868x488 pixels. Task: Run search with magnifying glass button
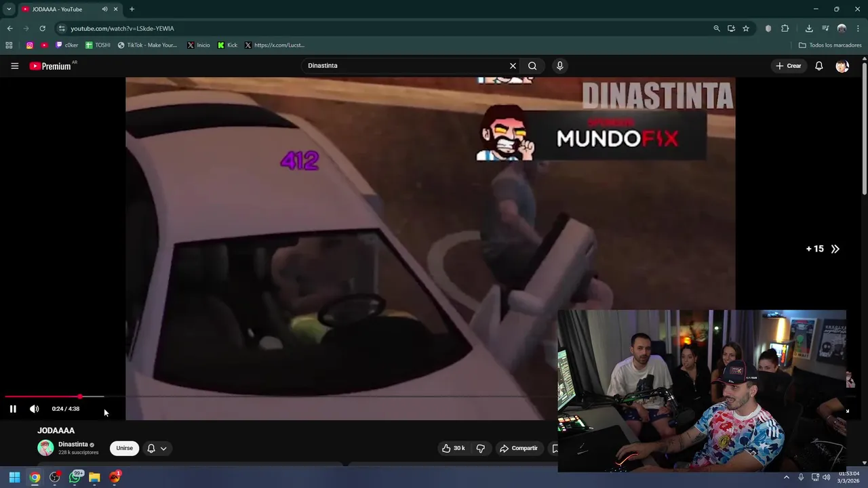coord(532,66)
